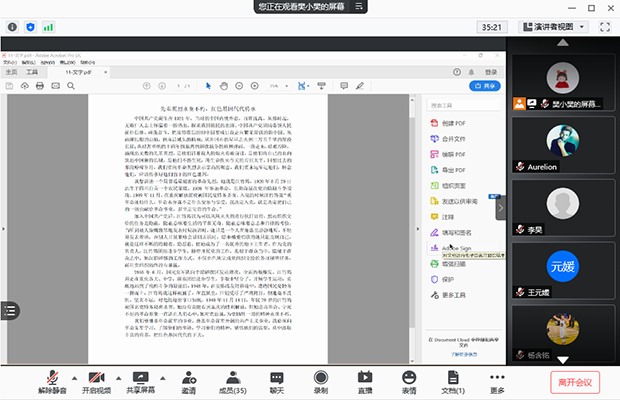Click the blue 共享 button in Acrobat
The height and width of the screenshot is (400, 620).
pyautogui.click(x=485, y=86)
